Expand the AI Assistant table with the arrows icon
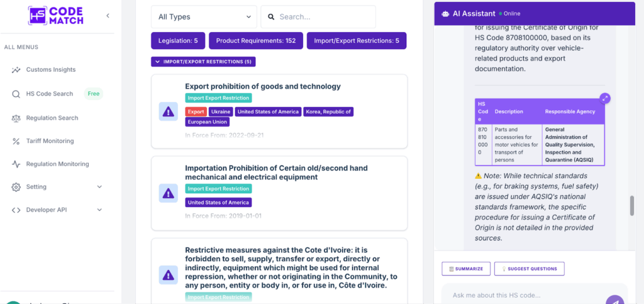Image resolution: width=644 pixels, height=304 pixels. click(x=604, y=98)
